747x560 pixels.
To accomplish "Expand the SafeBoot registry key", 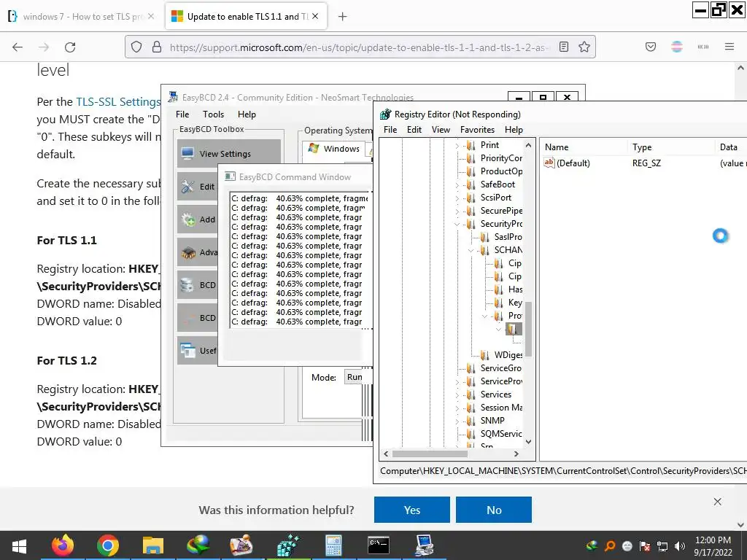I will click(x=457, y=184).
